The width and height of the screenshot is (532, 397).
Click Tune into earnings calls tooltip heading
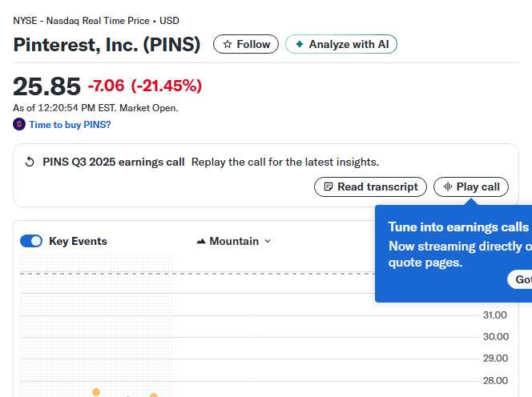tap(459, 227)
